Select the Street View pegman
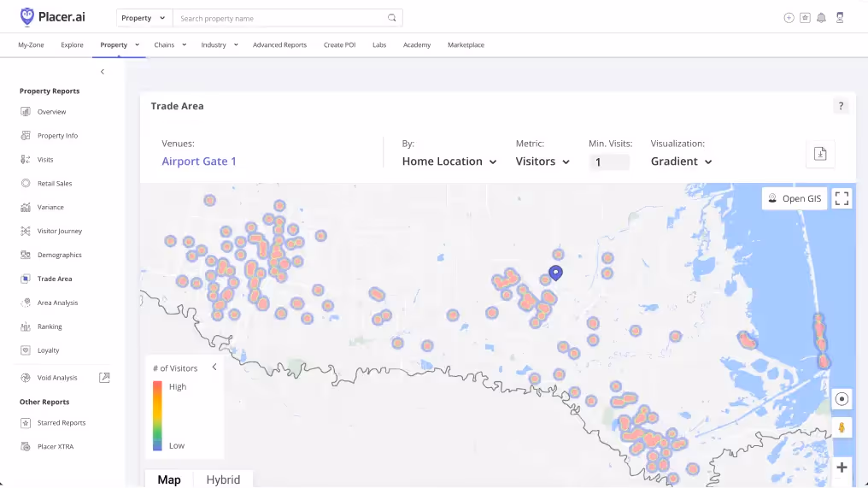 coord(842,427)
